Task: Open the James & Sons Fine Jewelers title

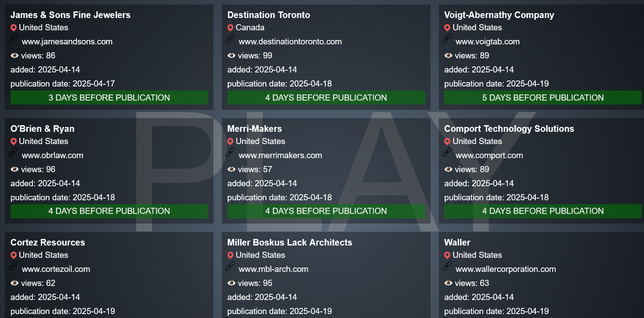Action: (70, 15)
